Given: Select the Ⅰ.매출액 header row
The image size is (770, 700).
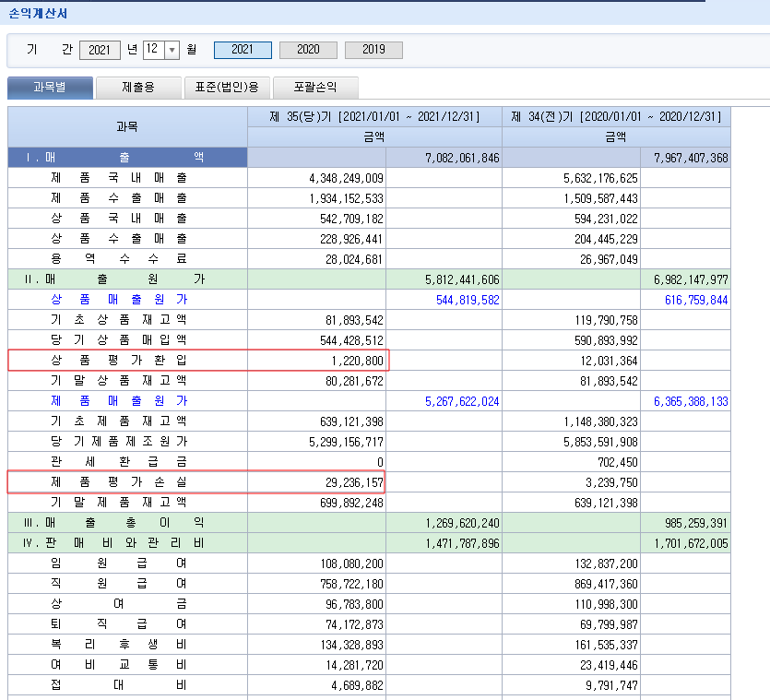Looking at the screenshot, I should 127,158.
